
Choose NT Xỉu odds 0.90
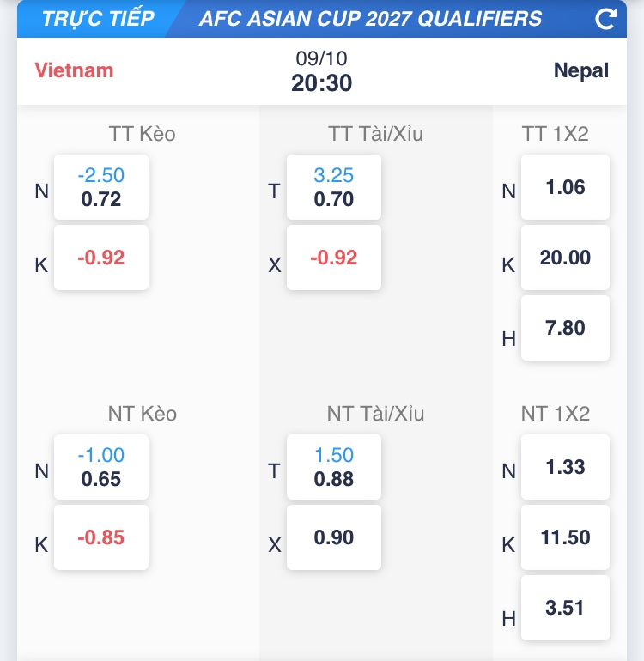tap(334, 537)
